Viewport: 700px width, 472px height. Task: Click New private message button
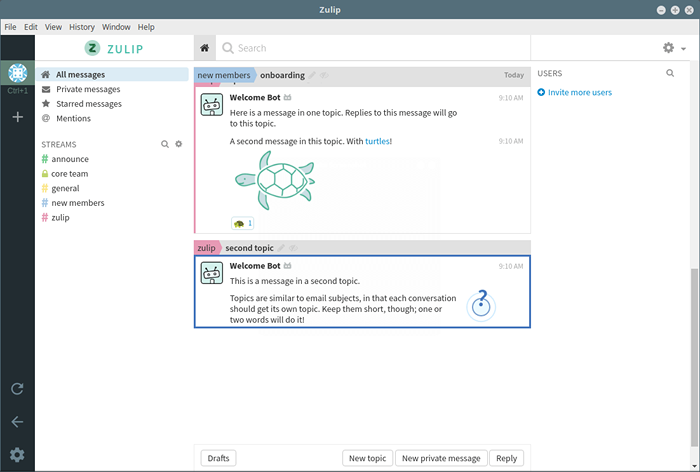coord(441,458)
